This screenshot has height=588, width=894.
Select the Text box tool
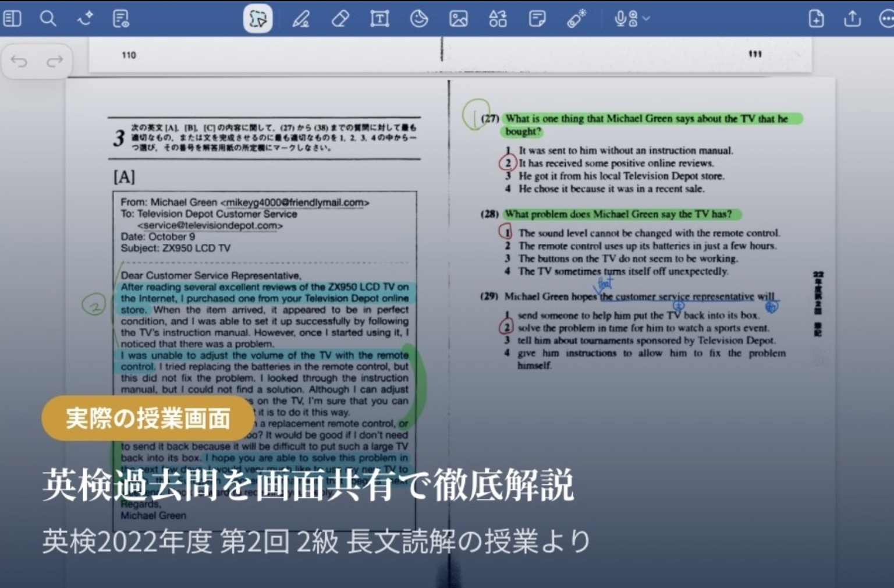379,19
